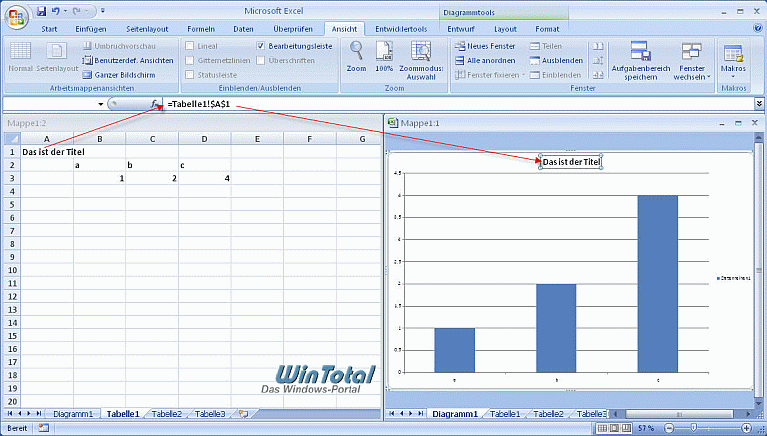The image size is (767, 436).
Task: Click the Office button logo
Action: pyautogui.click(x=17, y=18)
